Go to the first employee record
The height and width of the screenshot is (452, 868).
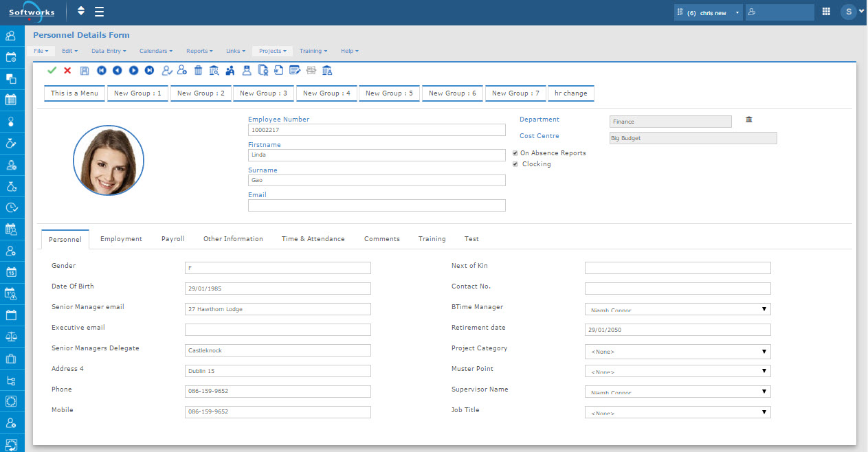(x=102, y=70)
